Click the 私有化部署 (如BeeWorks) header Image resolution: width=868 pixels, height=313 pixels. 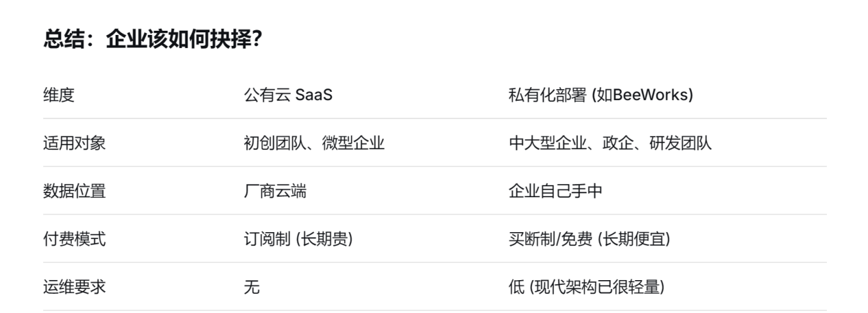(x=602, y=95)
